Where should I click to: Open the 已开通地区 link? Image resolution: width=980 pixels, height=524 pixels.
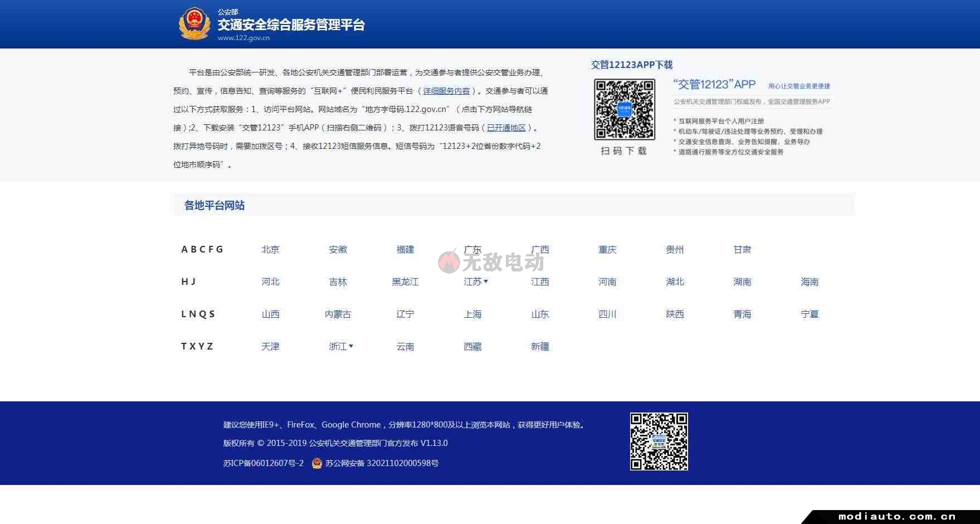click(506, 128)
